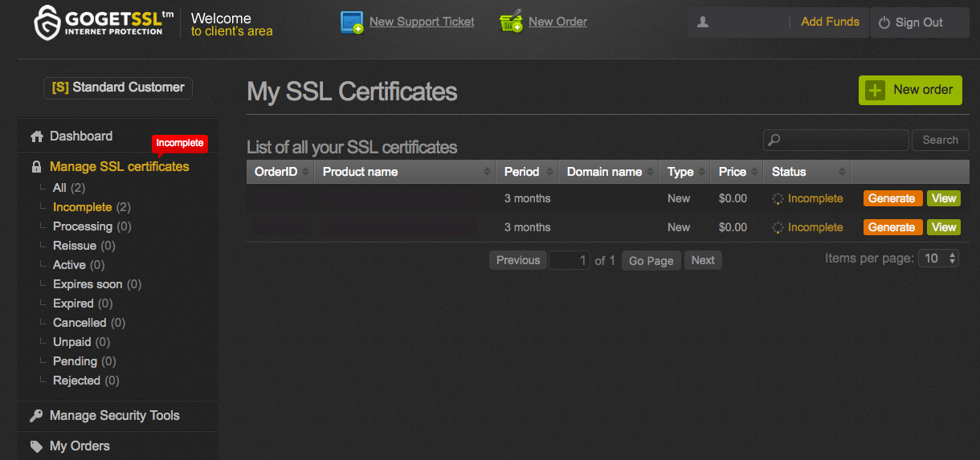The width and height of the screenshot is (980, 460).
Task: Click the GoGetSSL shield logo
Action: [48, 22]
